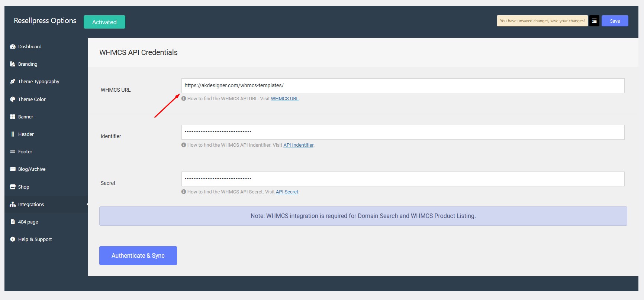Screen dimensions: 644x300
Task: Click the Branding sidebar icon
Action: [13, 64]
